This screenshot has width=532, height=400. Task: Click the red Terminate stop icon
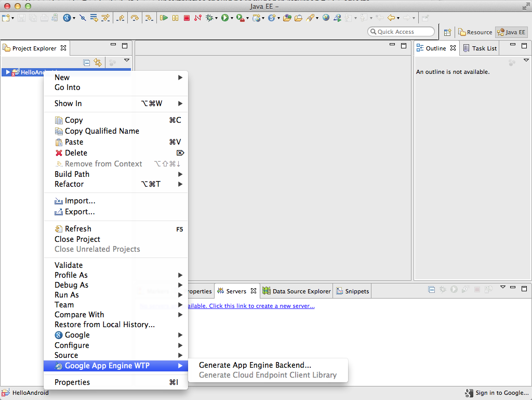pos(187,18)
